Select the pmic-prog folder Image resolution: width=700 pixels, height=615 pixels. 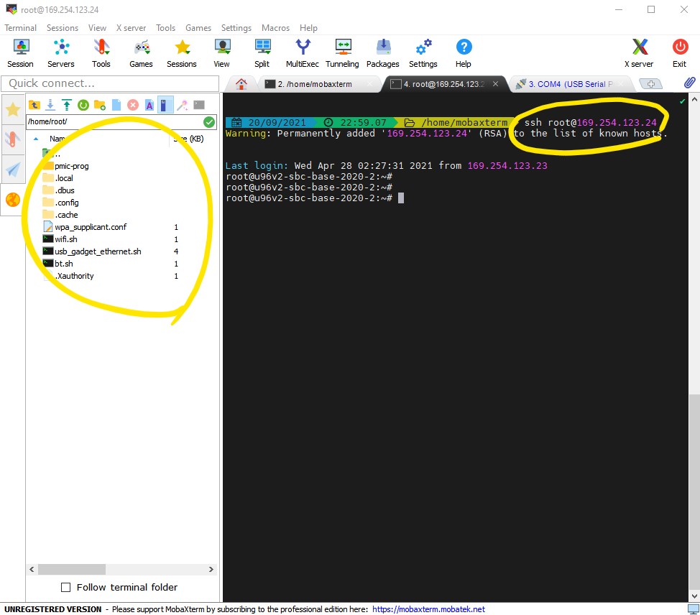click(71, 166)
